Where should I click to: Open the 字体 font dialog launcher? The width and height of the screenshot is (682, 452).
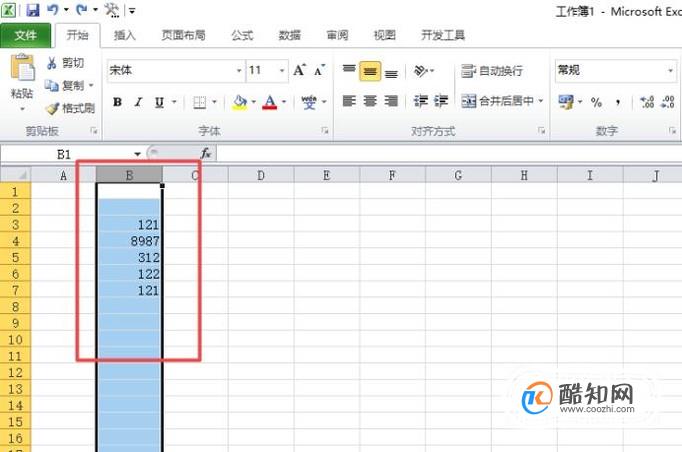click(x=324, y=131)
